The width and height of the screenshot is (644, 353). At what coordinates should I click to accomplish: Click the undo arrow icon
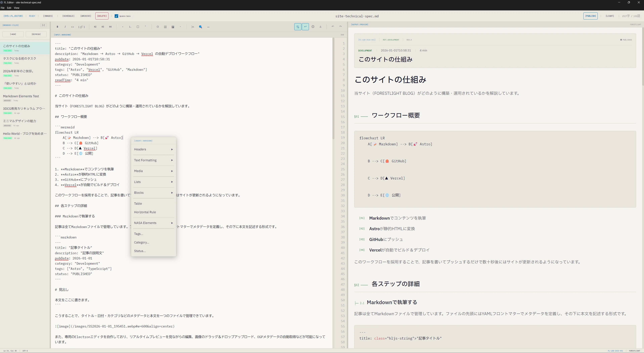click(333, 27)
